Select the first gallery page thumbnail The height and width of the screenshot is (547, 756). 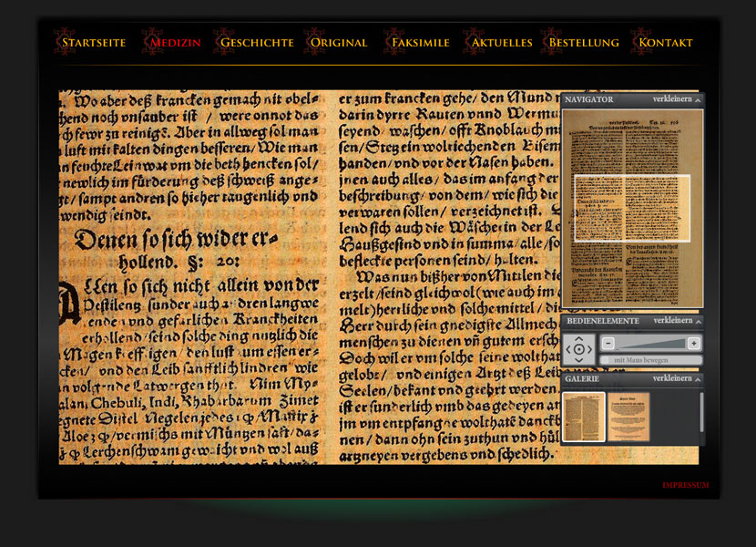(x=584, y=417)
